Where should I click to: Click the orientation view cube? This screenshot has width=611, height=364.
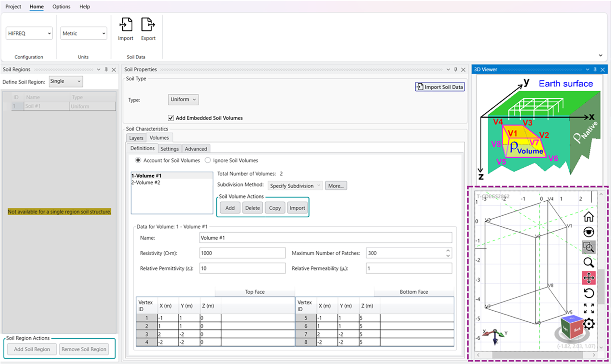[572, 328]
